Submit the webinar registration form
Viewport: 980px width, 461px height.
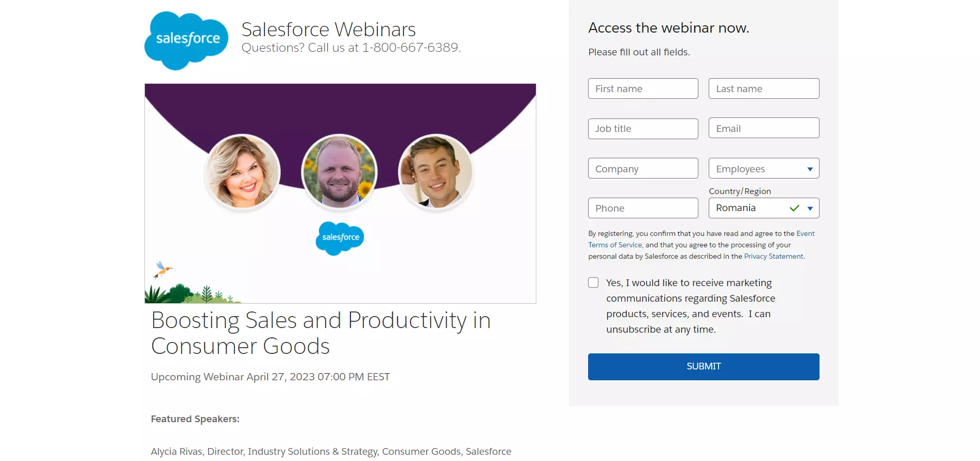(704, 367)
